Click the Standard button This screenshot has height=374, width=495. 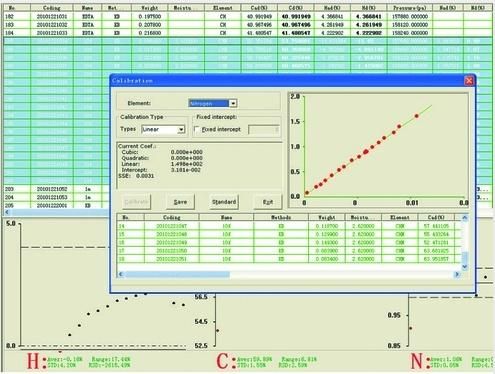coord(224,202)
